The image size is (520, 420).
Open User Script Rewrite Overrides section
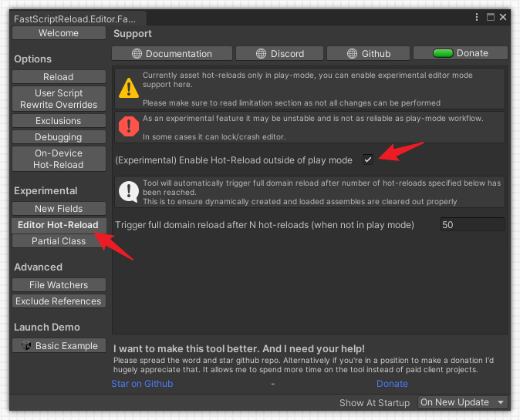[59, 99]
